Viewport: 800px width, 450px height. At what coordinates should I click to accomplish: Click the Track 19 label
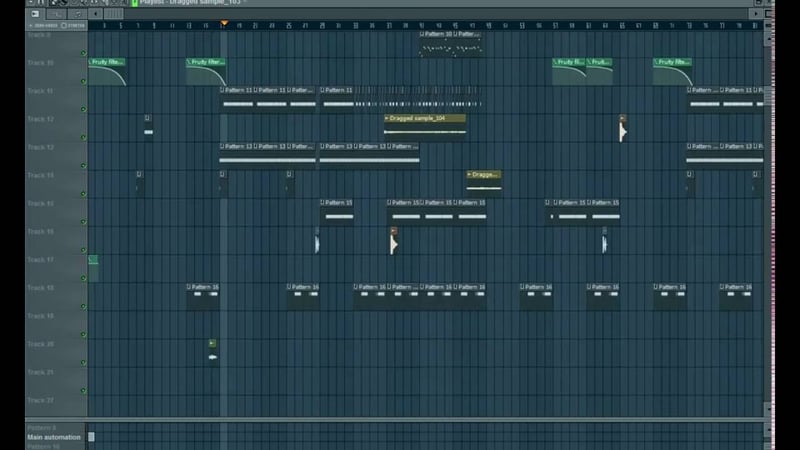tap(41, 316)
